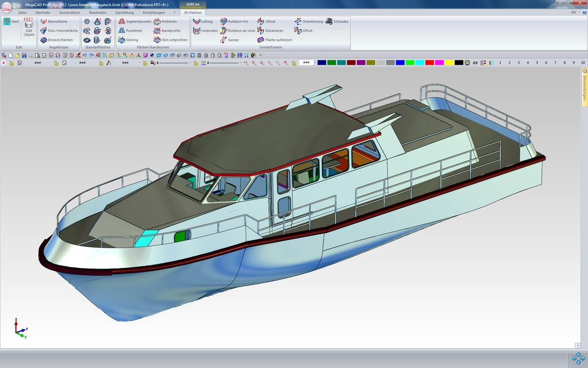Screen dimensions: 588x368
Task: Click the undo arrow in toolbar
Action: (85, 55)
